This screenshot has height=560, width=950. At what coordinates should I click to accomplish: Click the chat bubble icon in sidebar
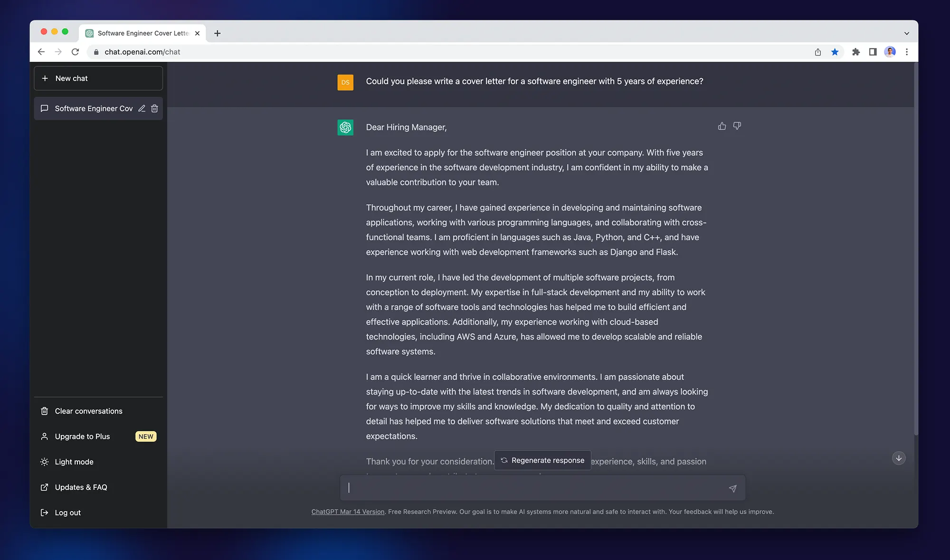[x=45, y=109]
